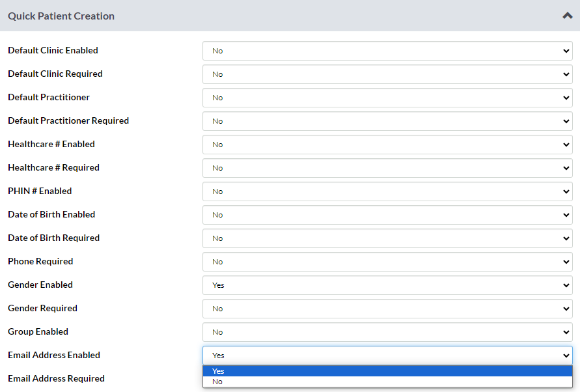Click the Email Address Required label
This screenshot has width=580, height=392.
[56, 378]
